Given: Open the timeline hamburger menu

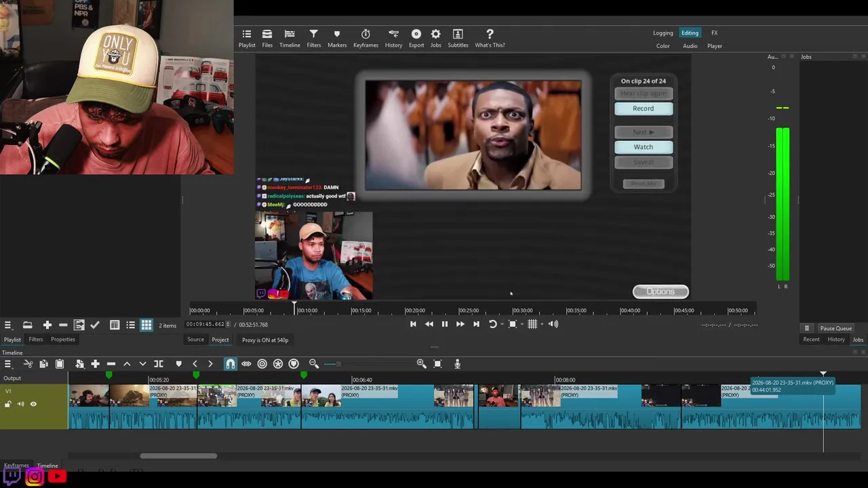Looking at the screenshot, I should tap(7, 364).
